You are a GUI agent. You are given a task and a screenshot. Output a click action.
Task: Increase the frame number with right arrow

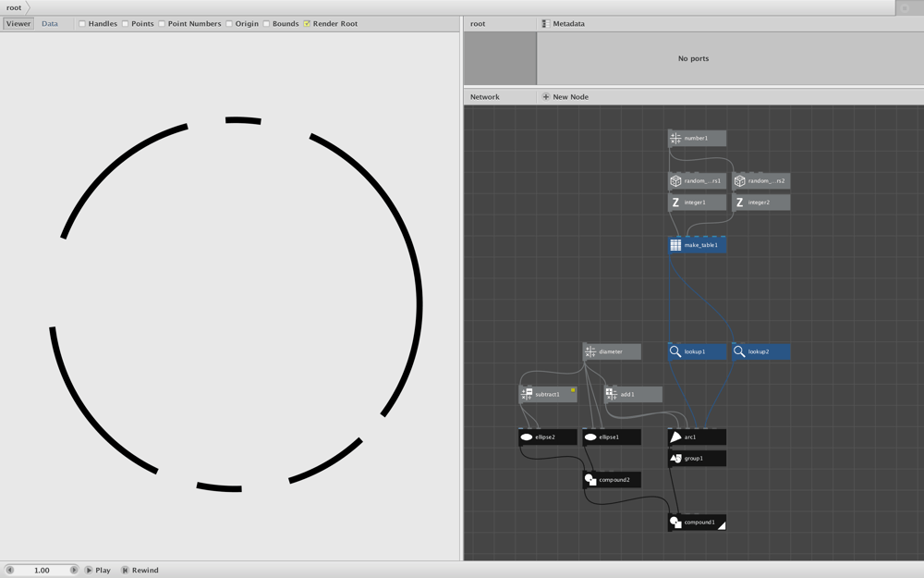point(74,571)
